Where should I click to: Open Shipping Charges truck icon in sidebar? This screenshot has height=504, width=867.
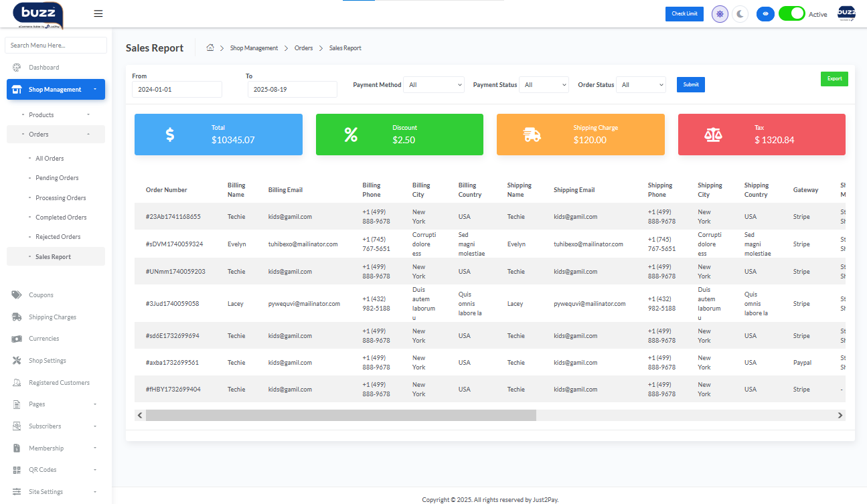click(17, 317)
